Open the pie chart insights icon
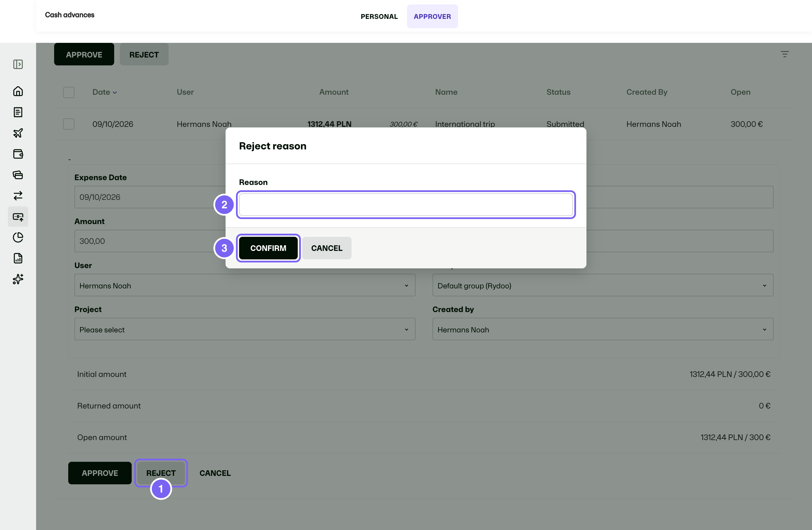This screenshot has height=530, width=812. click(18, 237)
